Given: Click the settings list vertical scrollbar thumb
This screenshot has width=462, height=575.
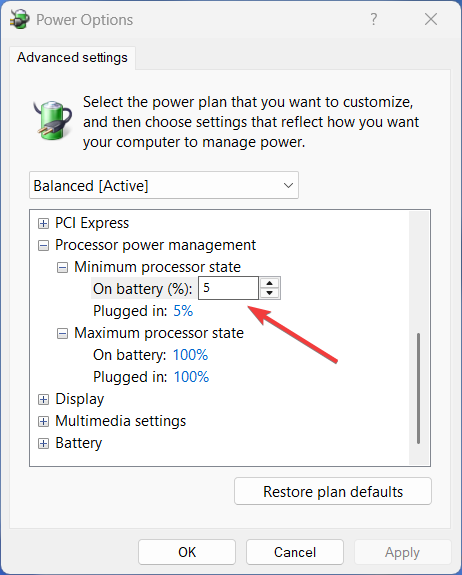Looking at the screenshot, I should point(418,388).
